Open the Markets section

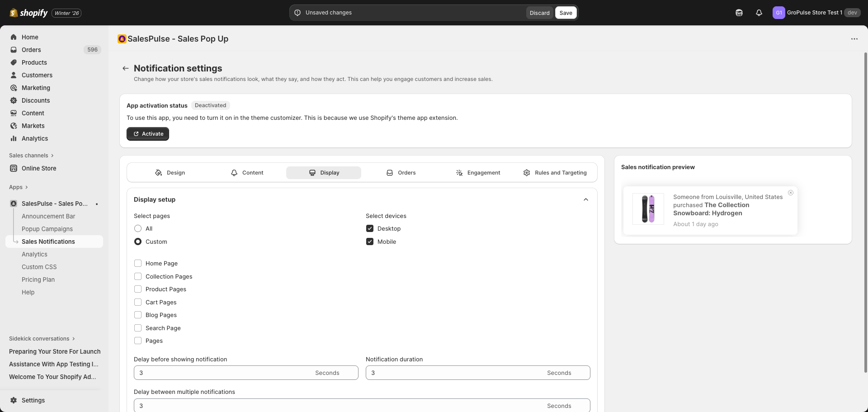click(33, 126)
